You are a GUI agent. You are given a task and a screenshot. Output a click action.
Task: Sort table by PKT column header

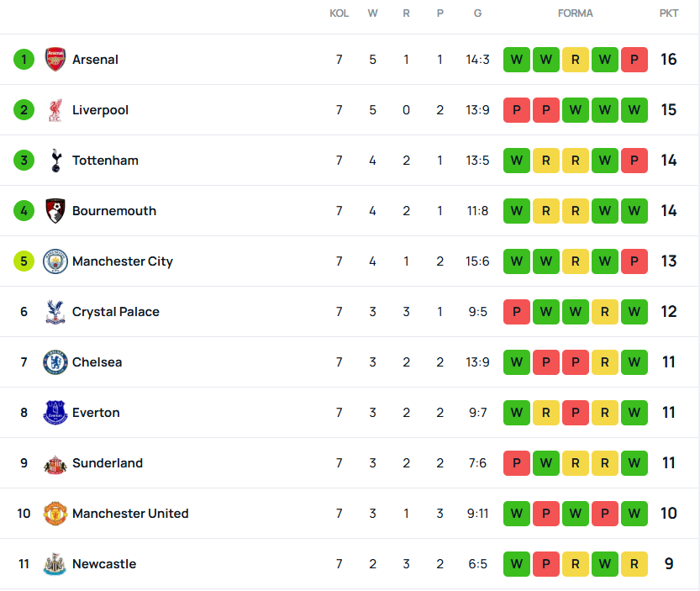coord(669,13)
